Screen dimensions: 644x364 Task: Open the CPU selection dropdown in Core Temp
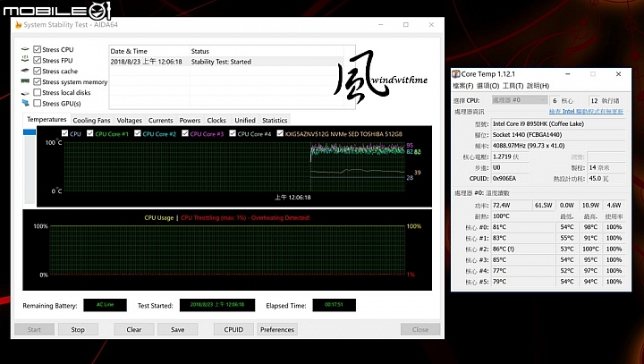(x=520, y=100)
